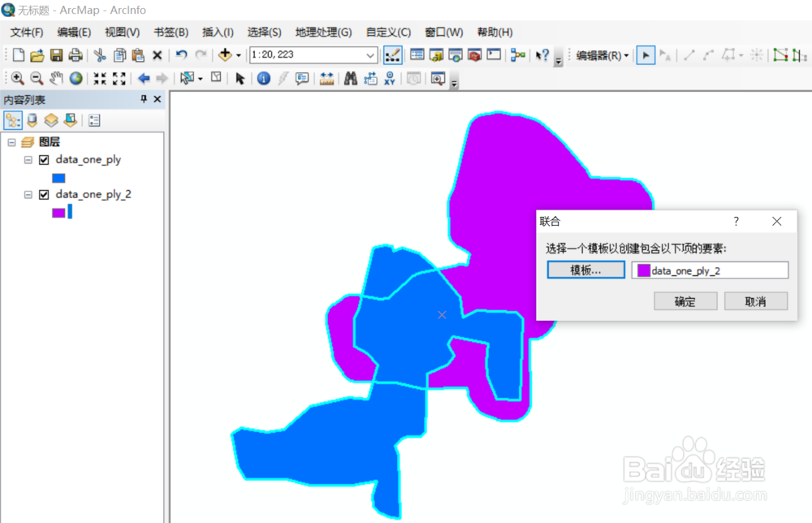Select the Zoom In tool
Viewport: 812px width, 523px height.
tap(18, 79)
